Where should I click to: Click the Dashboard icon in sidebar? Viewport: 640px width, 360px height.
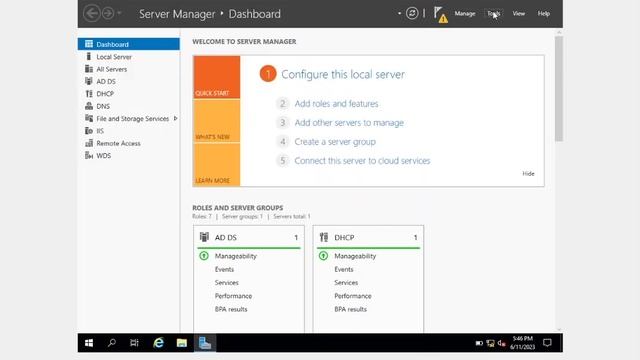pos(89,44)
